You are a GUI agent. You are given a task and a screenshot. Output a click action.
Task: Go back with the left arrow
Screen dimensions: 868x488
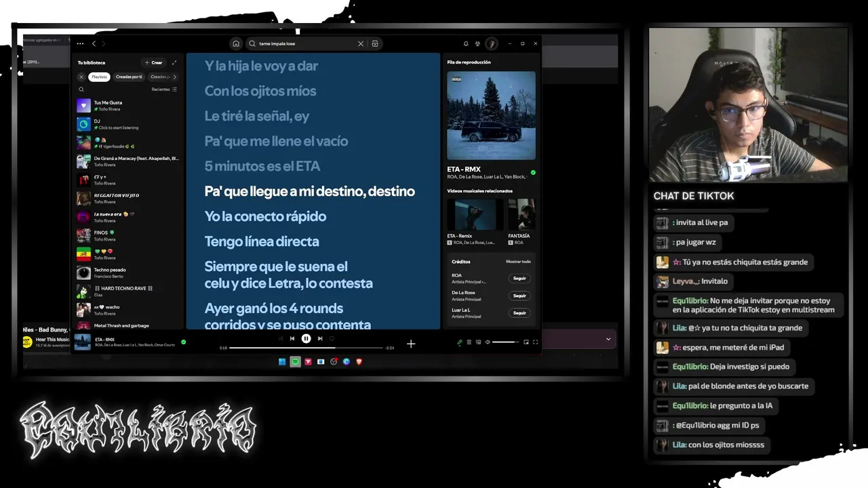[x=94, y=43]
